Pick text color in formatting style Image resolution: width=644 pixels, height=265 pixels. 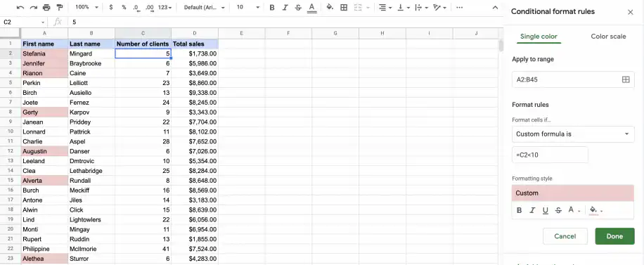[574, 210]
